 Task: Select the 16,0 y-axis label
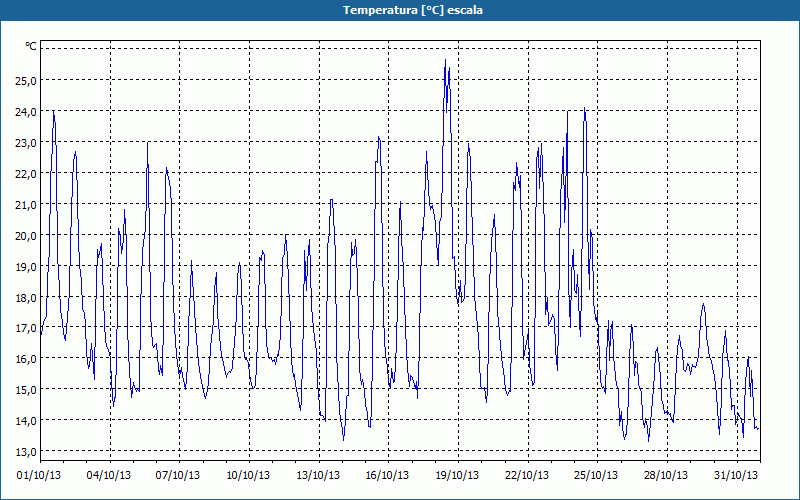27,359
